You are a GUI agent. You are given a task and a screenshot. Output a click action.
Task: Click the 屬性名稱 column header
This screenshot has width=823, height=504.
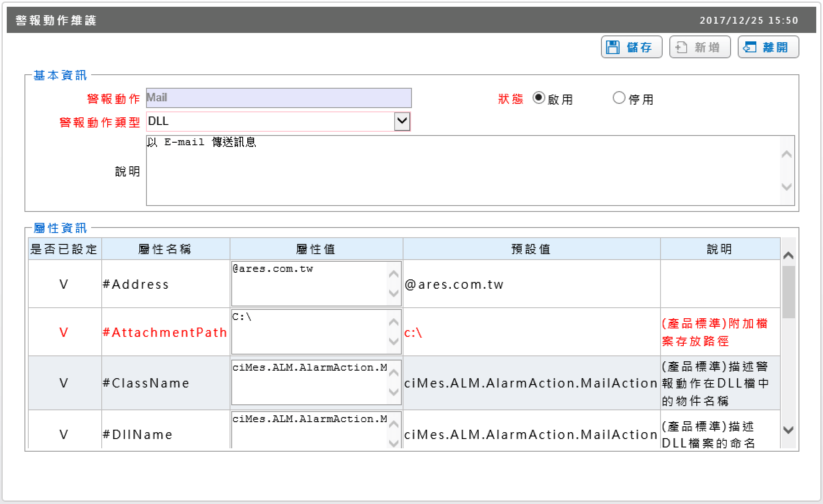click(x=165, y=249)
